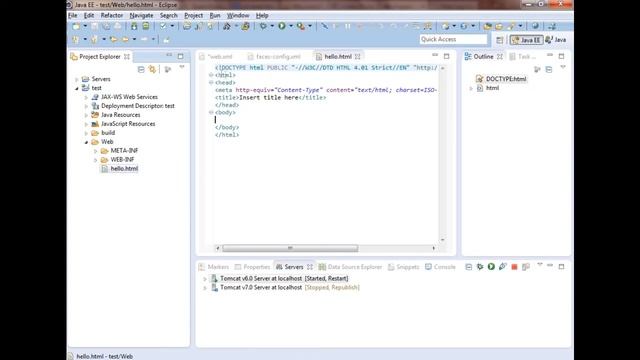
Task: Switch to the Snippets tab
Action: coord(404,267)
